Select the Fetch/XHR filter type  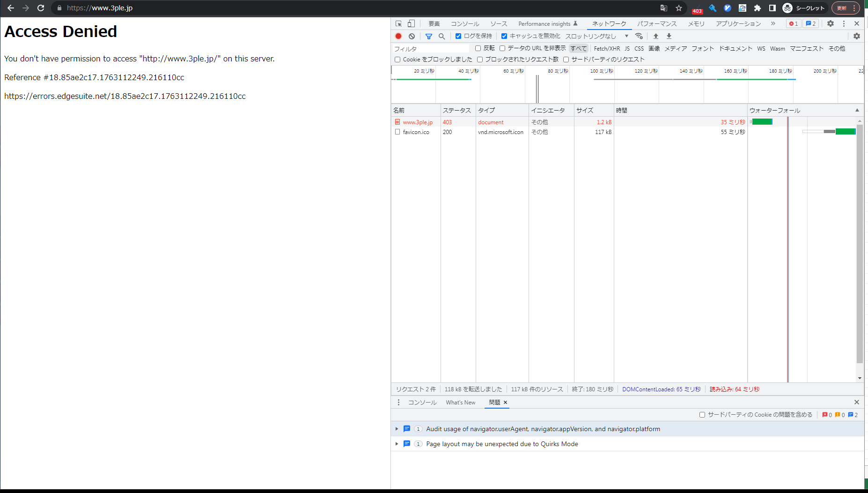607,49
